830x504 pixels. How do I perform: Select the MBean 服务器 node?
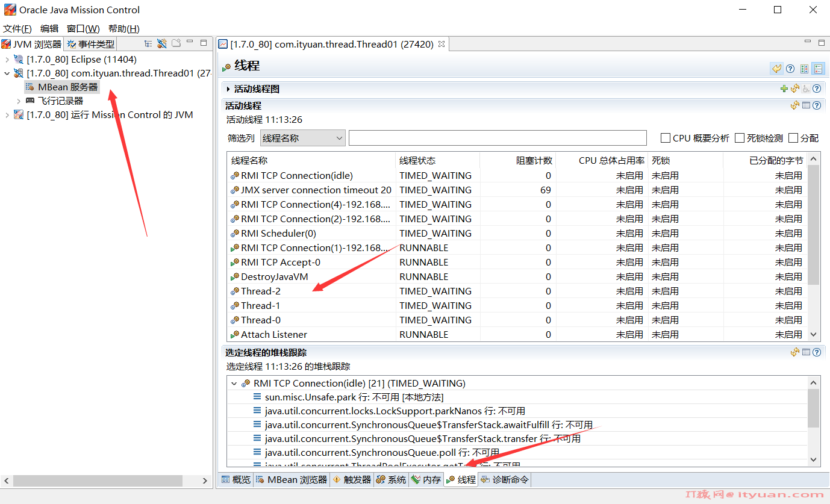tap(61, 87)
